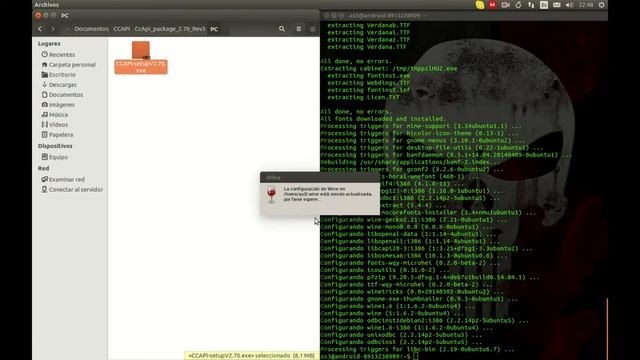Click the terminal prompt line at the bottom

tap(369, 356)
